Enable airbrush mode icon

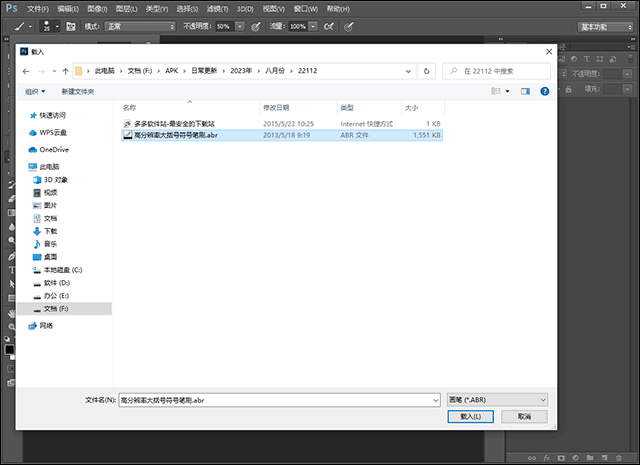(x=329, y=27)
